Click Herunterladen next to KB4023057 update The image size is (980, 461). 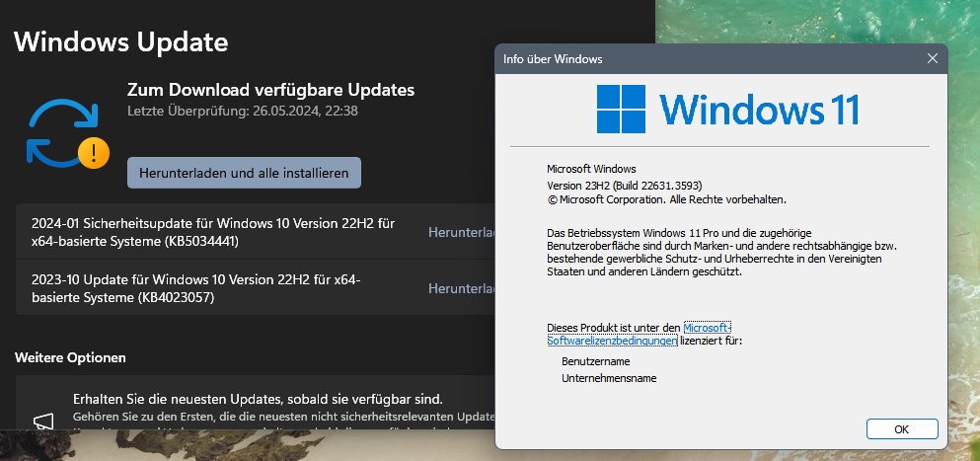(x=461, y=288)
